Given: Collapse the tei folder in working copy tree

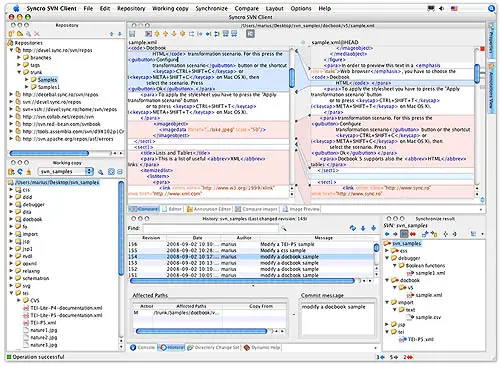Looking at the screenshot, I should pyautogui.click(x=12, y=293).
